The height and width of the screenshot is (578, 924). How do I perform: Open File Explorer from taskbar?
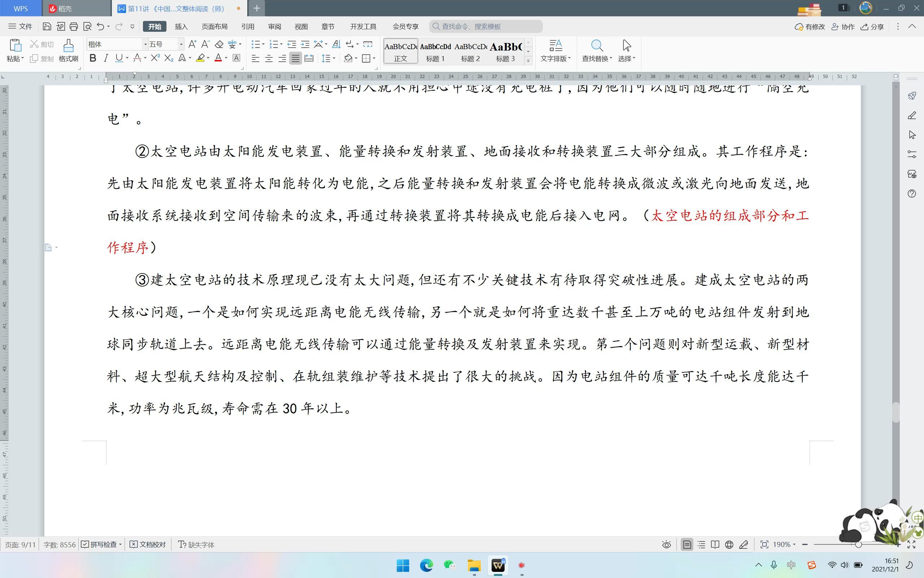click(x=474, y=565)
